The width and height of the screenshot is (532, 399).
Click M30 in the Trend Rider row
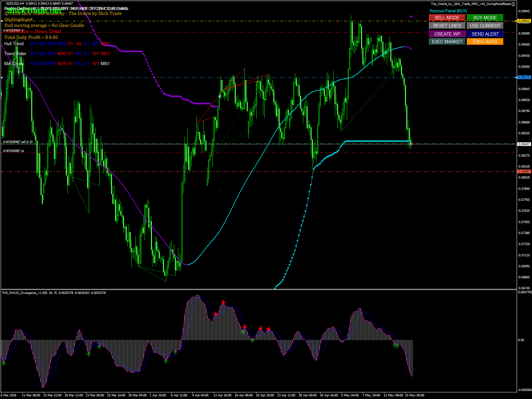[62, 54]
